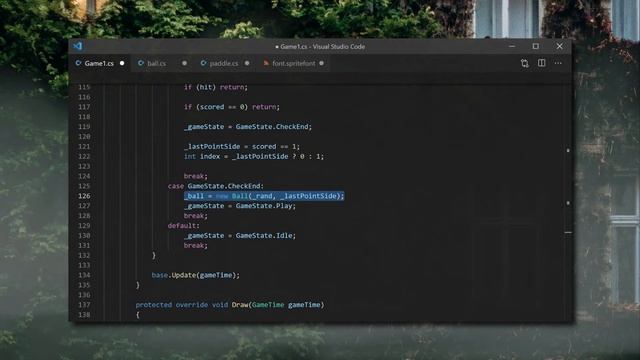Click the 'Draw' method name
The height and width of the screenshot is (360, 640).
240,304
